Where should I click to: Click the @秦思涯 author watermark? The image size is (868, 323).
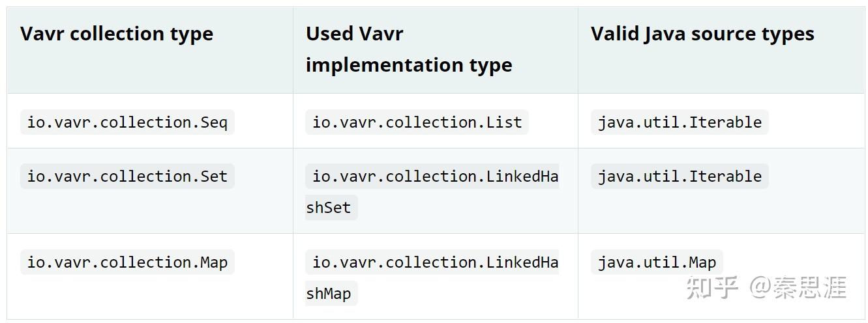(798, 287)
